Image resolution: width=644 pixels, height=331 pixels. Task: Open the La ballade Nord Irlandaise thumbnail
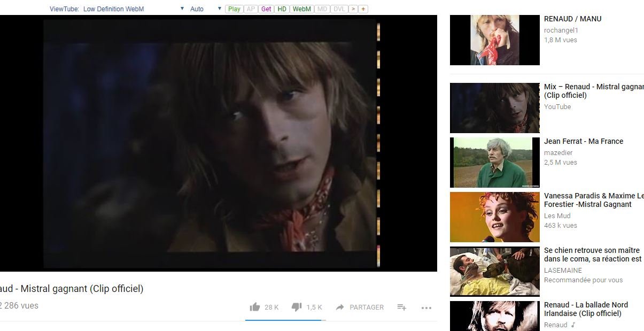[495, 316]
